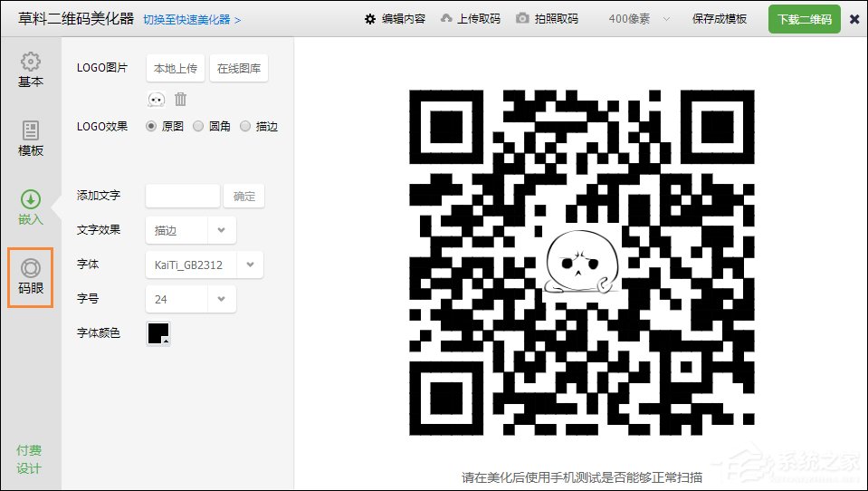The image size is (868, 491).
Task: Click the cartoon logo inside QR code
Action: pos(581,262)
